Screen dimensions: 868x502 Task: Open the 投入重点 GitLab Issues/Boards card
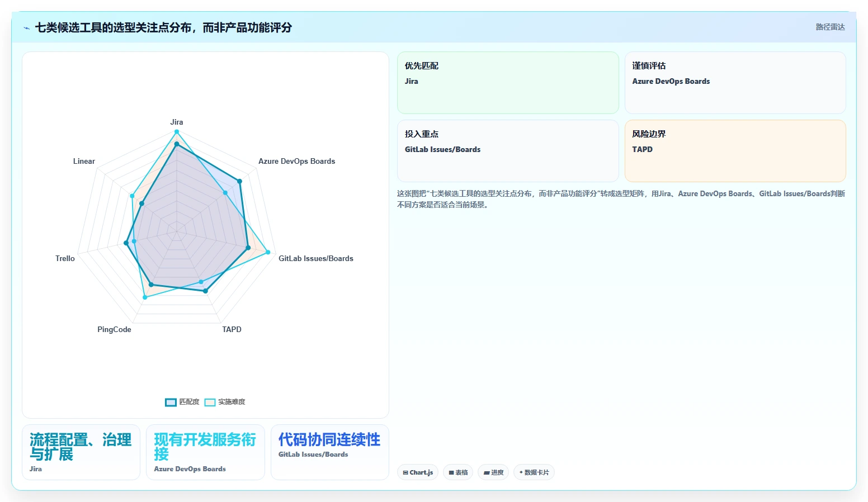pyautogui.click(x=508, y=151)
